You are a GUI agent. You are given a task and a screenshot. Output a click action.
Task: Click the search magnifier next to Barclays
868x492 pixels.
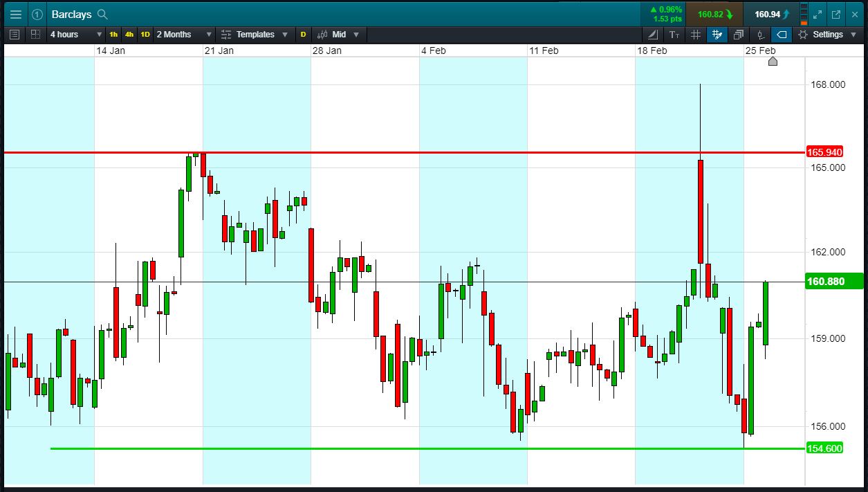tap(102, 14)
